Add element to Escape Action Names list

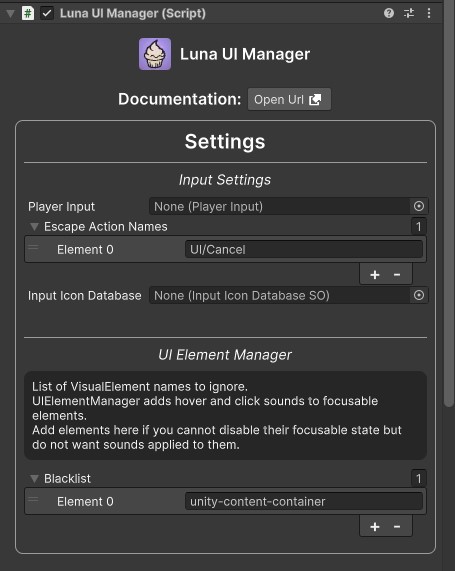point(375,275)
